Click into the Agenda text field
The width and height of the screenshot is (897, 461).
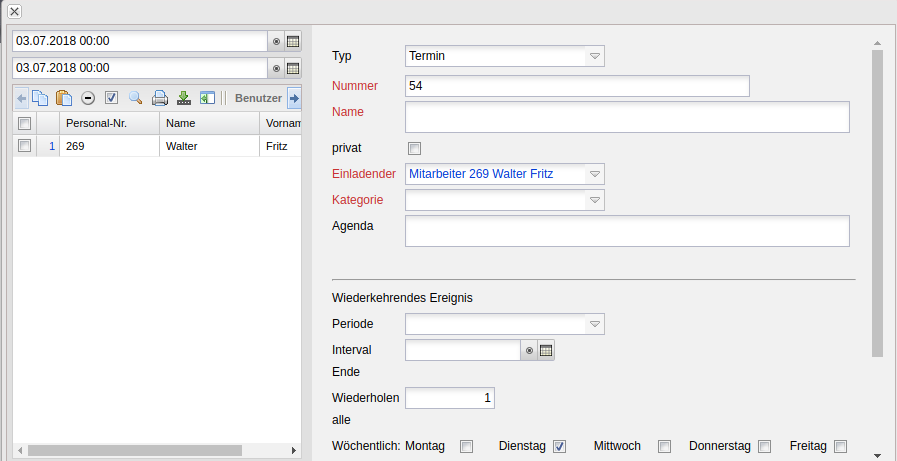pyautogui.click(x=627, y=231)
